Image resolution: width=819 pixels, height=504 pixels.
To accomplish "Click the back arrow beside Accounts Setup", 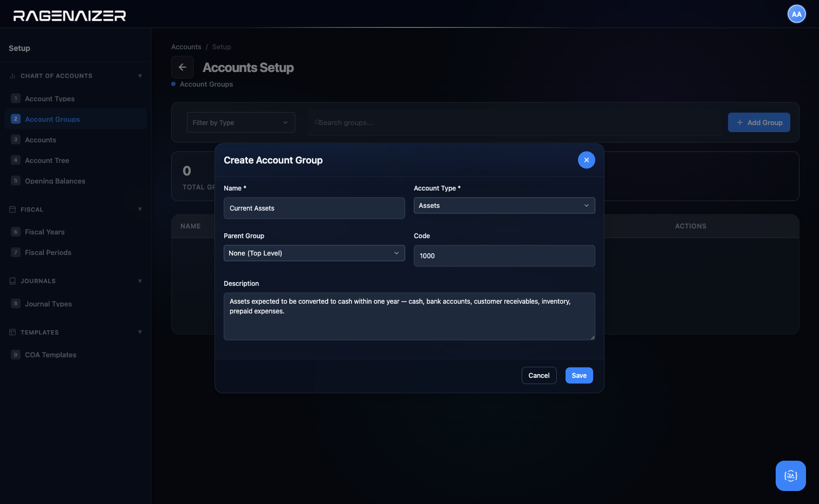I will click(183, 67).
